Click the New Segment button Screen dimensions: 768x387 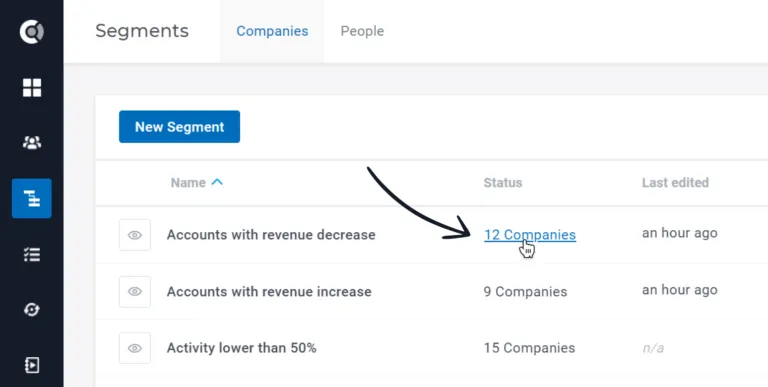point(179,126)
